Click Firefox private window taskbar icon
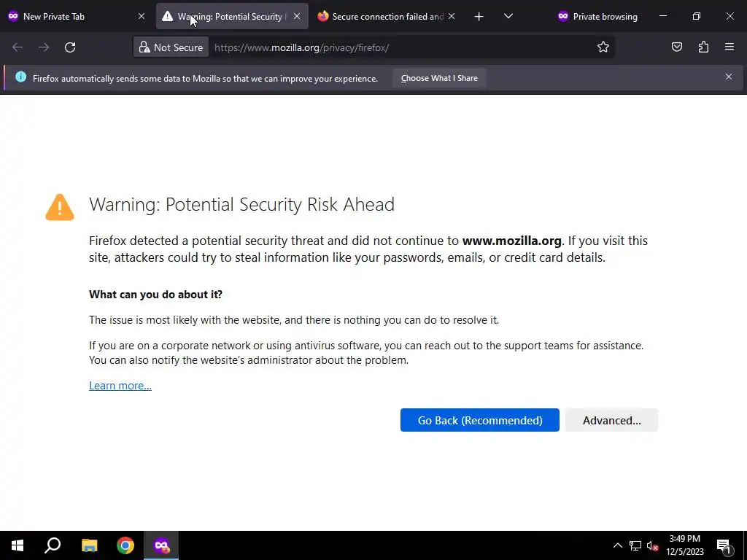 161,545
